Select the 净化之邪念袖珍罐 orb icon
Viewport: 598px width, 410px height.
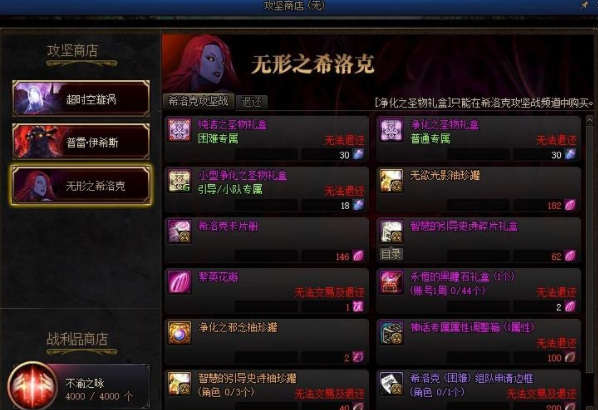(x=180, y=333)
